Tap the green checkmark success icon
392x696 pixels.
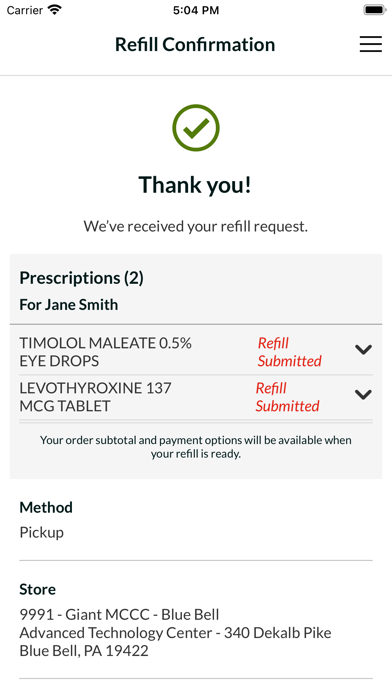[x=196, y=127]
